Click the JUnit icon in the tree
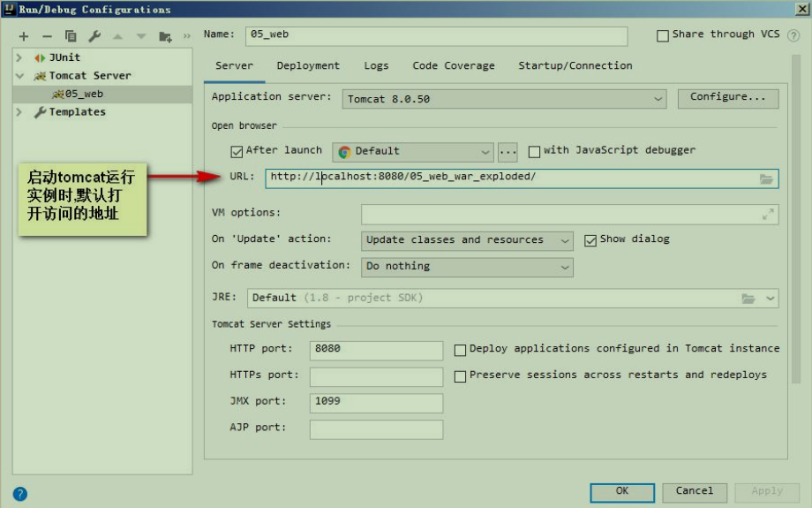812x508 pixels. [40, 57]
